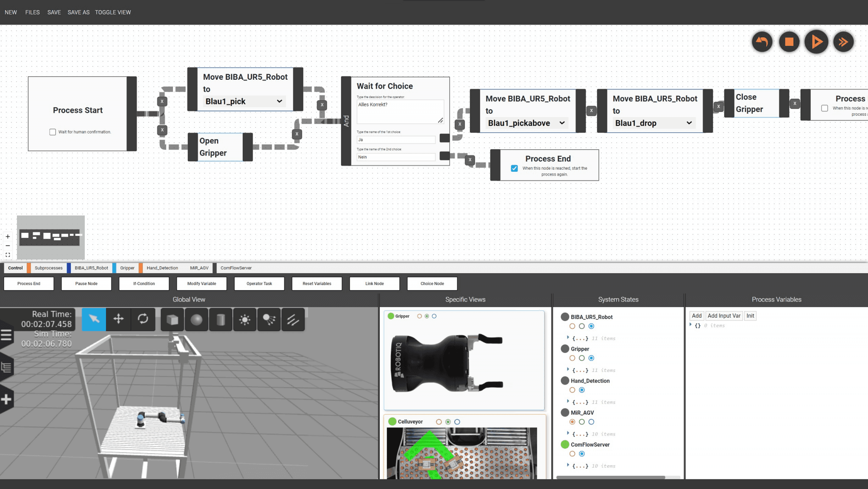
Task: Select the orange radio state for MiR_AGV
Action: (572, 422)
